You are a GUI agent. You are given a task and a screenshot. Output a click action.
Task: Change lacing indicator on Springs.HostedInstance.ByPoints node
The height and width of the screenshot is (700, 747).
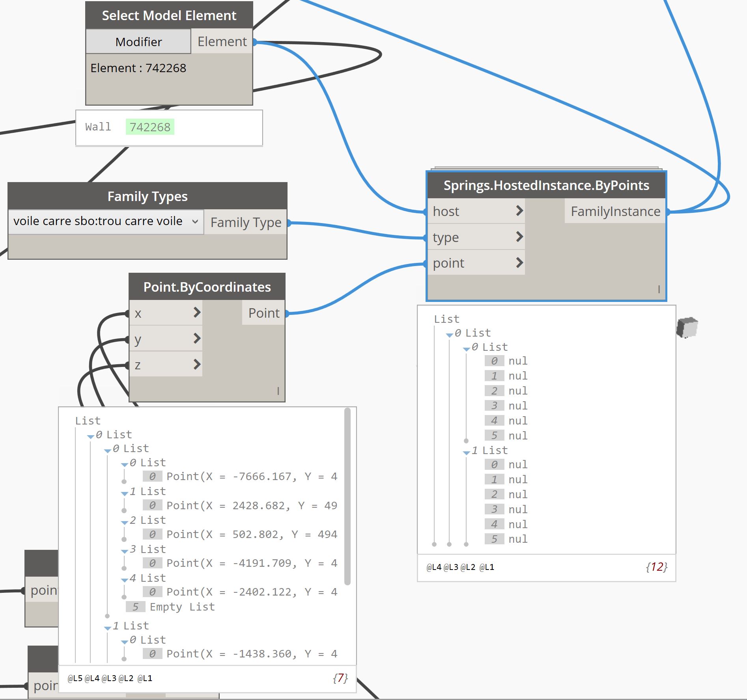coord(658,289)
